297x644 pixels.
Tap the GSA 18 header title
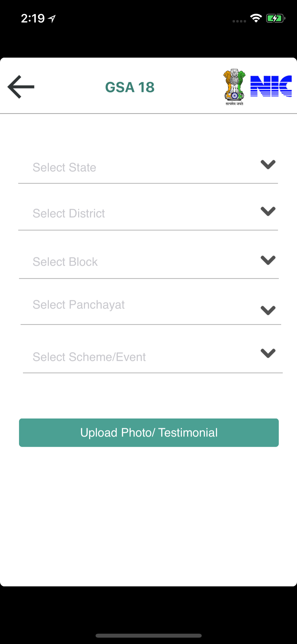click(x=130, y=87)
